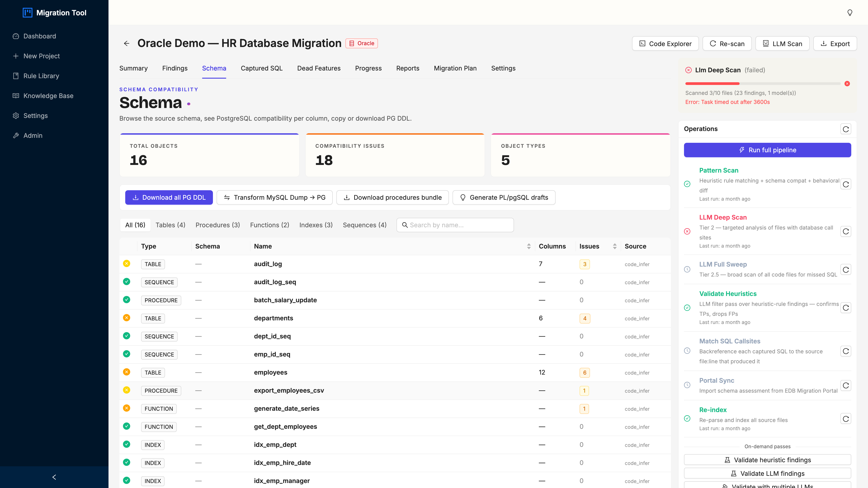Viewport: 868px width, 488px height.
Task: Click Download all PG DDL button
Action: click(x=169, y=197)
